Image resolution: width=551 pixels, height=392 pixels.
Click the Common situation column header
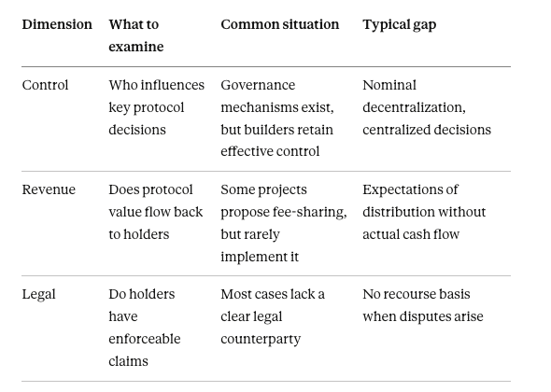click(280, 24)
